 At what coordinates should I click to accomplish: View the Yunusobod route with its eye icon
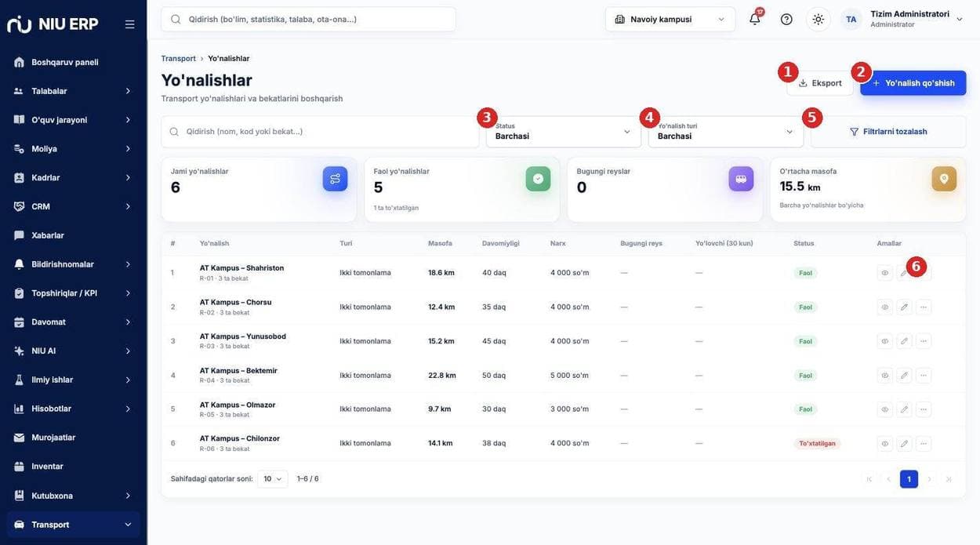(885, 341)
